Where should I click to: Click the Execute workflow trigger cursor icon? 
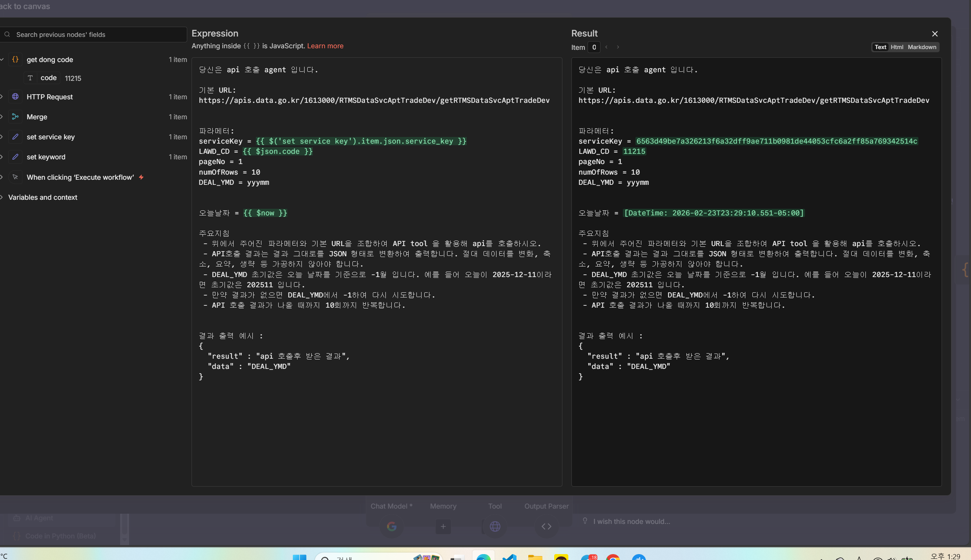(x=15, y=177)
